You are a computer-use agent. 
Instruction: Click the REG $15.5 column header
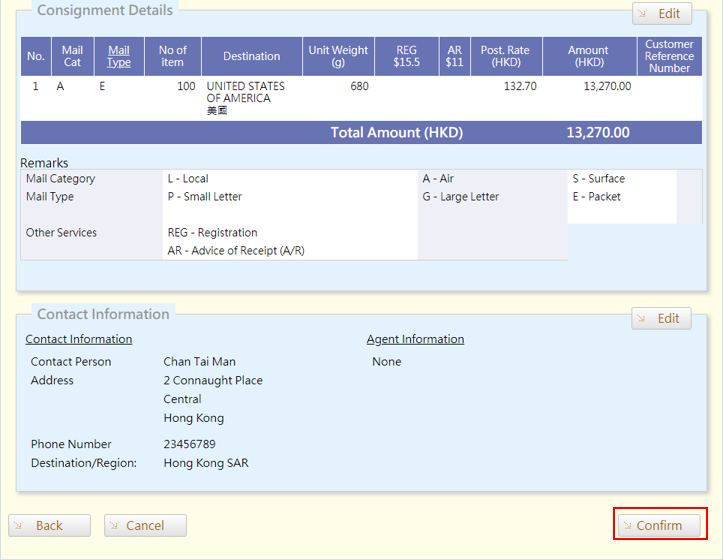click(x=406, y=56)
